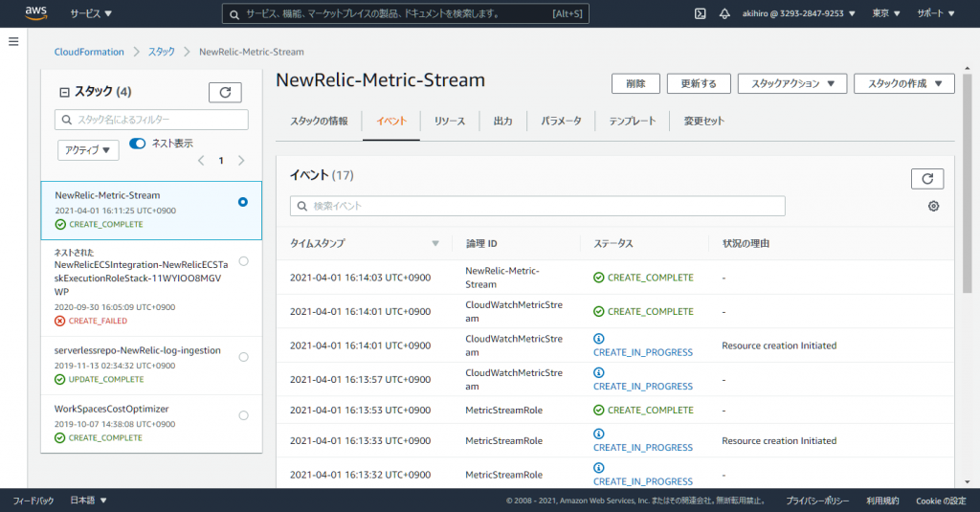This screenshot has width=980, height=512.
Task: Focus the AWS services search field
Action: (x=405, y=13)
